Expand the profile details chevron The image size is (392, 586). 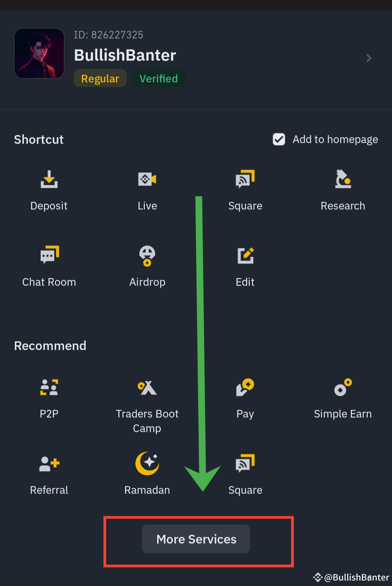[x=369, y=58]
